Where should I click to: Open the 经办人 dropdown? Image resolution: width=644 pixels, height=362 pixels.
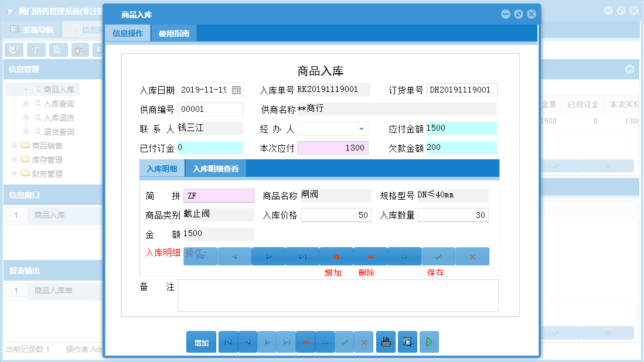pos(362,128)
